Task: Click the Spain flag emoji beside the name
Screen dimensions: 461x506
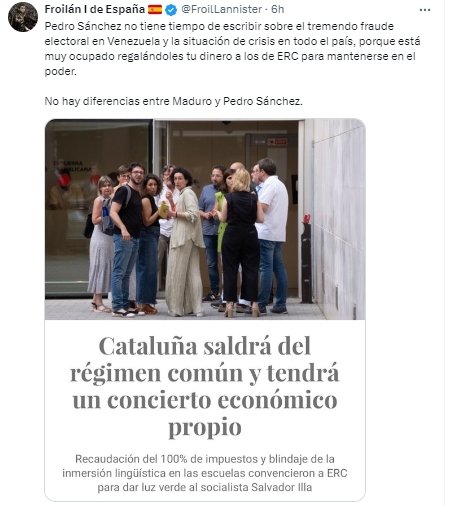Action: point(155,10)
